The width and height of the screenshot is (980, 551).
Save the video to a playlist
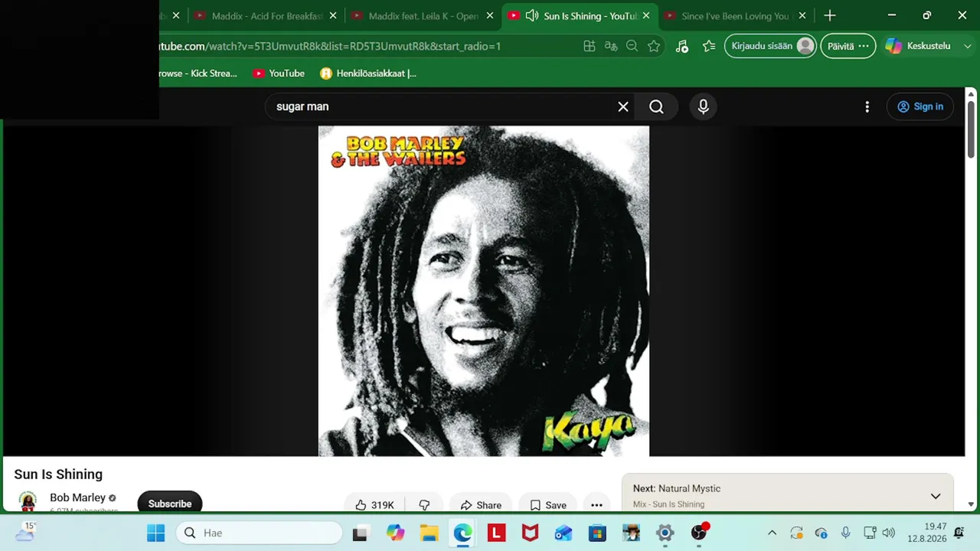[x=548, y=505]
